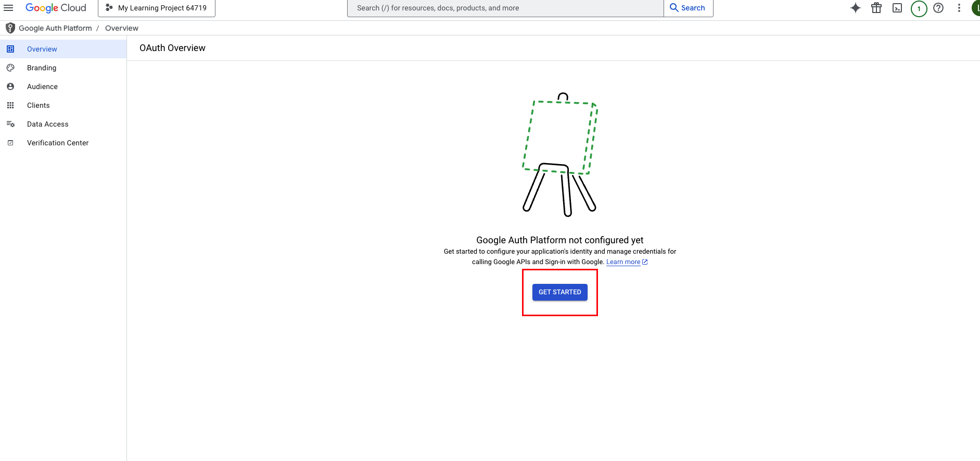This screenshot has width=980, height=461.
Task: Click the Clients grid icon
Action: point(10,105)
